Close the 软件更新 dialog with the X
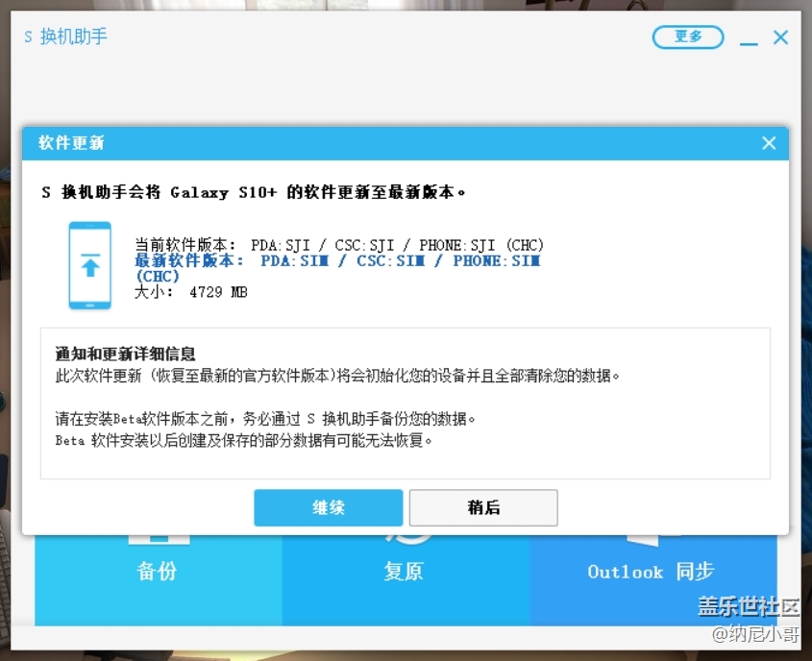Image resolution: width=812 pixels, height=661 pixels. pyautogui.click(x=768, y=143)
